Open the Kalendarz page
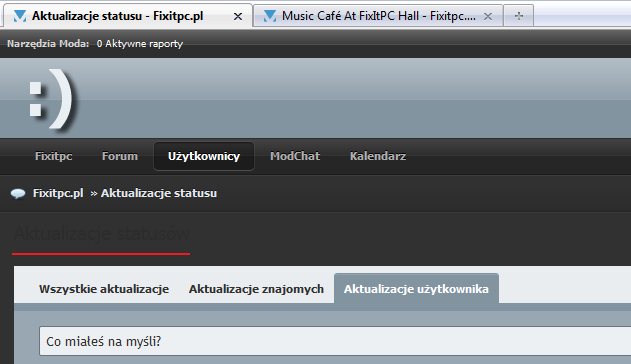This screenshot has width=631, height=364. 377,156
